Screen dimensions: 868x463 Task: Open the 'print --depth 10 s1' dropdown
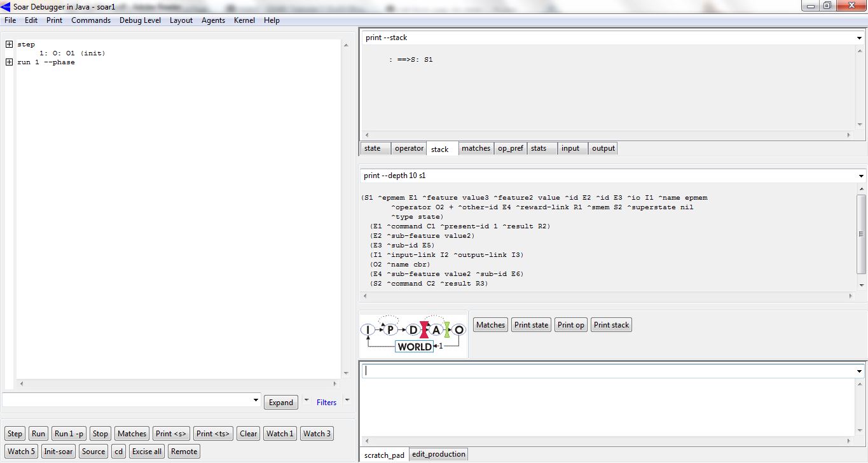861,176
